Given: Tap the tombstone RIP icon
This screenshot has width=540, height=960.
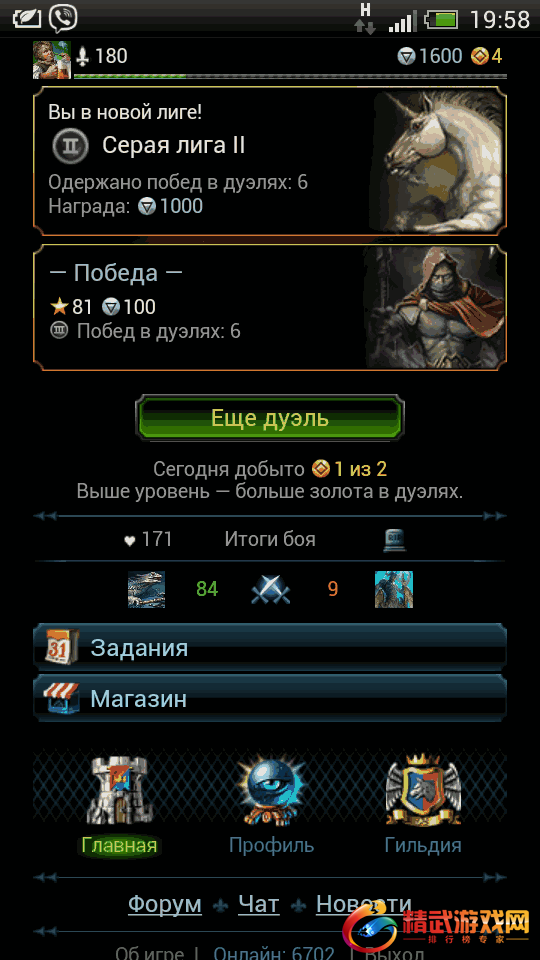Looking at the screenshot, I should coord(394,540).
